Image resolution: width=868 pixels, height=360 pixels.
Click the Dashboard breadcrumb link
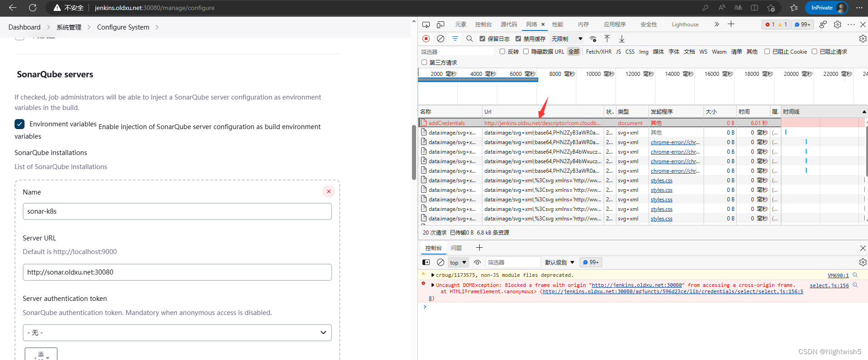(24, 27)
